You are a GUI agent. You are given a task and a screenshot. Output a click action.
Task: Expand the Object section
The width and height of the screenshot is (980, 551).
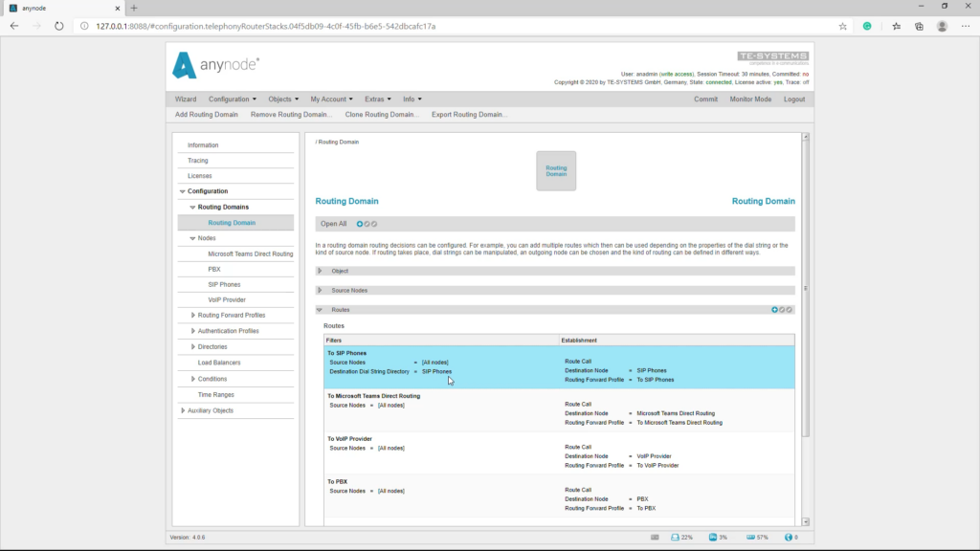point(320,271)
